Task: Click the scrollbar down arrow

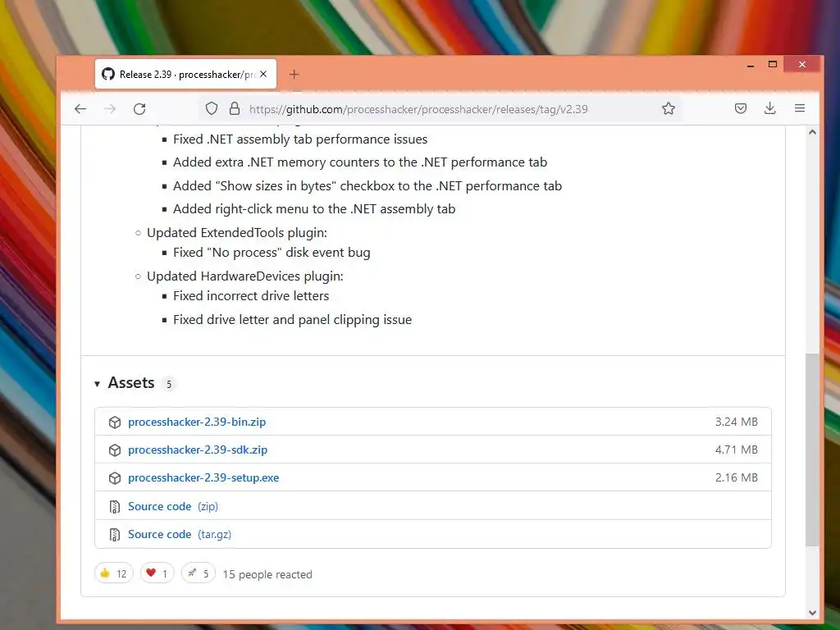Action: pos(812,612)
